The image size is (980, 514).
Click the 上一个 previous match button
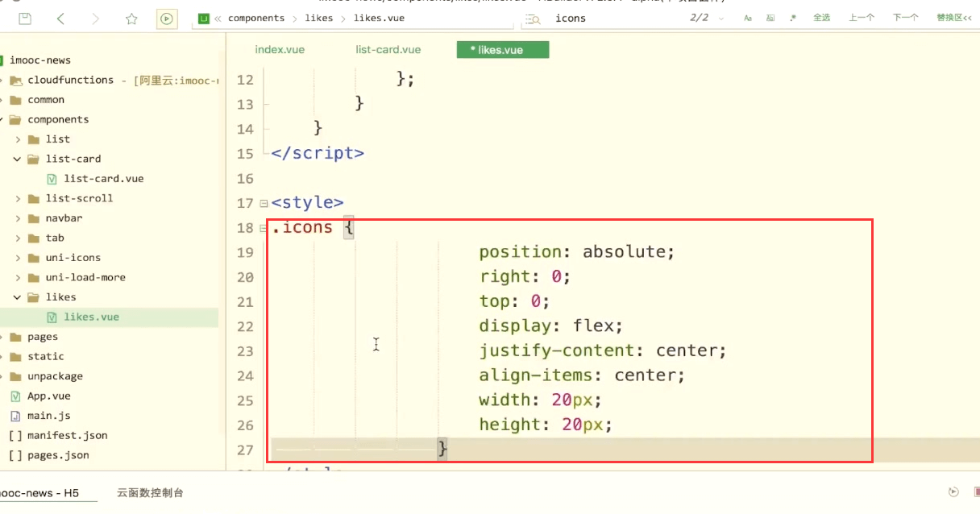coord(862,18)
